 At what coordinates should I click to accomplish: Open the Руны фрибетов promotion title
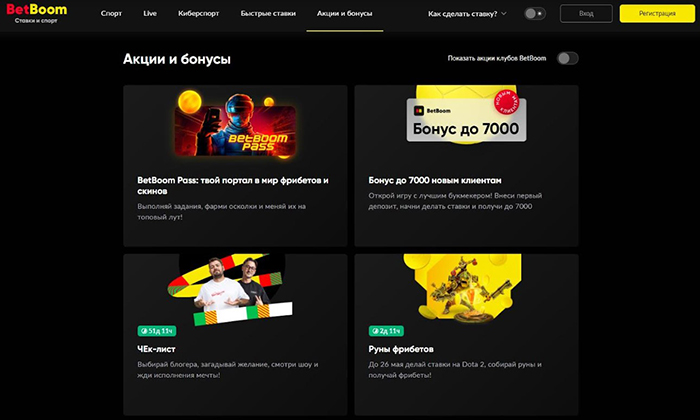click(401, 349)
